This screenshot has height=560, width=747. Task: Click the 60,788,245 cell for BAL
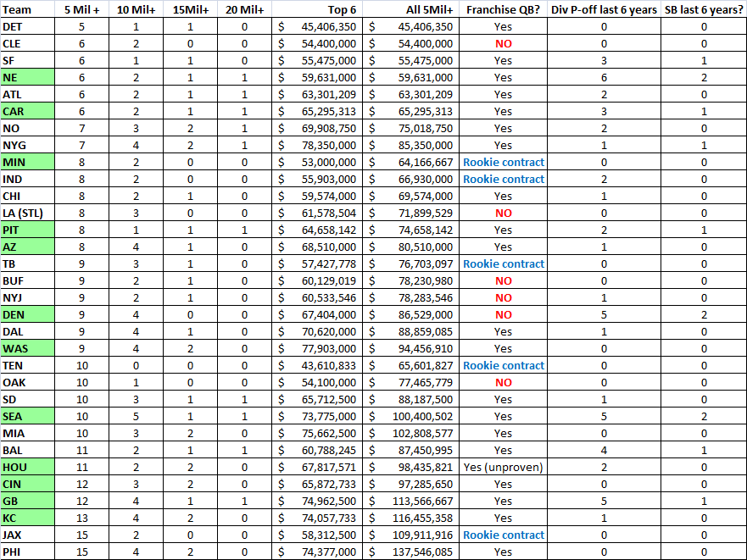317,451
